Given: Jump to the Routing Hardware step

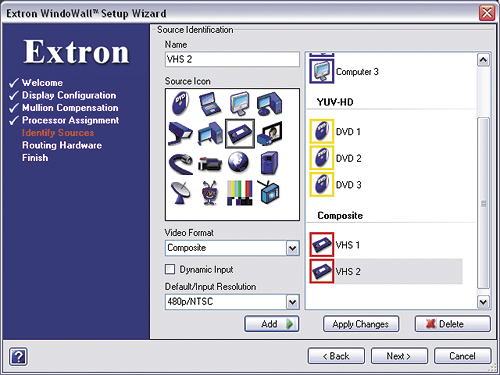Looking at the screenshot, I should click(62, 145).
